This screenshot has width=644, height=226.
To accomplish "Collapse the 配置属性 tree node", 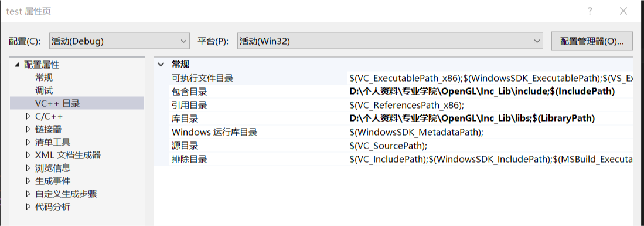I will pyautogui.click(x=17, y=65).
